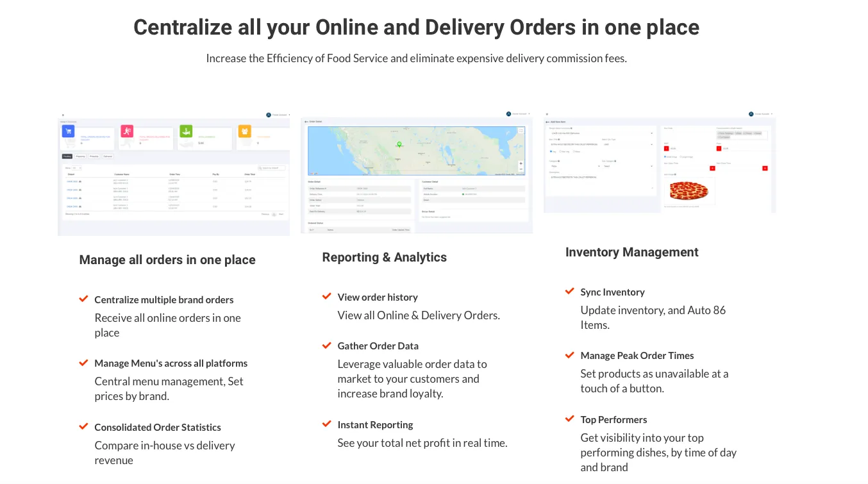868x484 pixels.
Task: Click 'Set products as unavailable' description text
Action: tap(655, 381)
